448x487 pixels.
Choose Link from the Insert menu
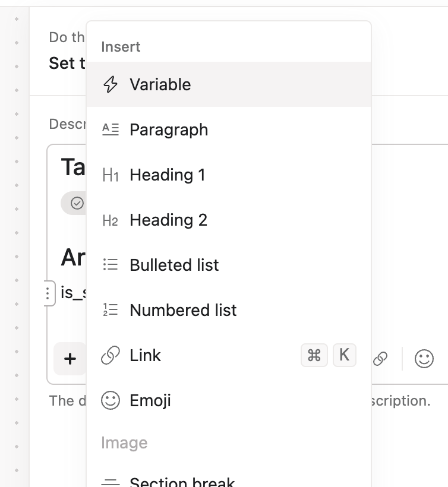point(146,356)
